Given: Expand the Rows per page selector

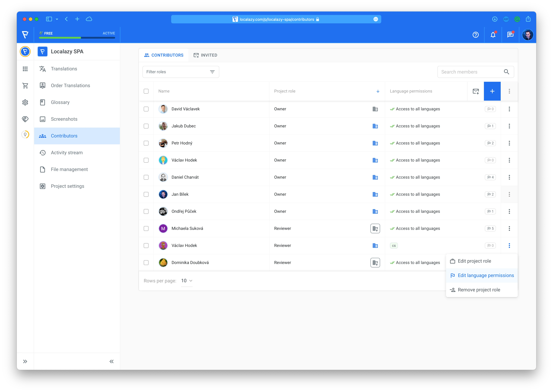Looking at the screenshot, I should [187, 281].
